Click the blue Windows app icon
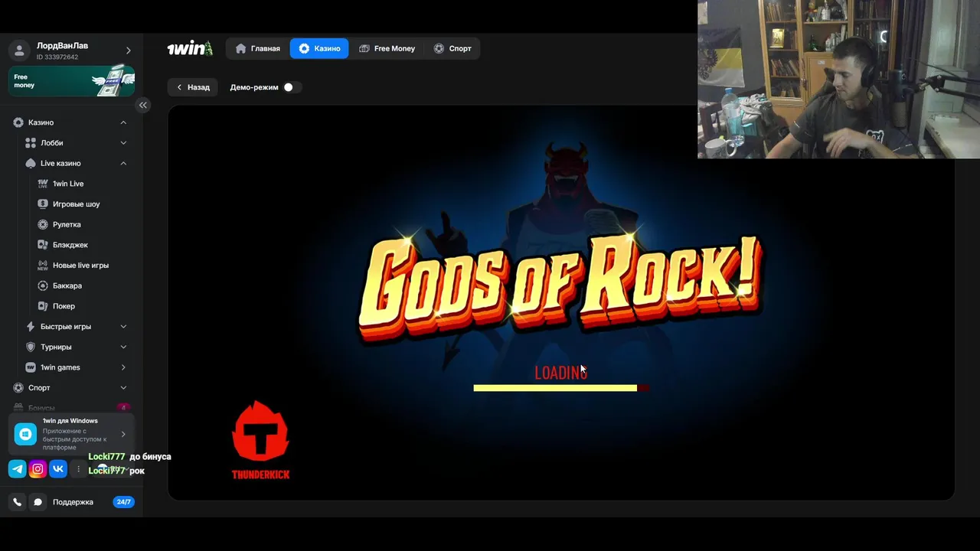The width and height of the screenshot is (980, 551). pos(25,434)
